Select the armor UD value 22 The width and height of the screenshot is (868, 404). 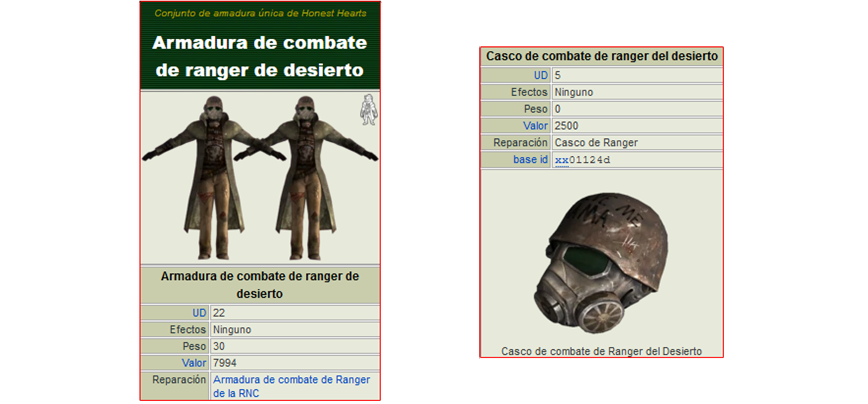[219, 313]
